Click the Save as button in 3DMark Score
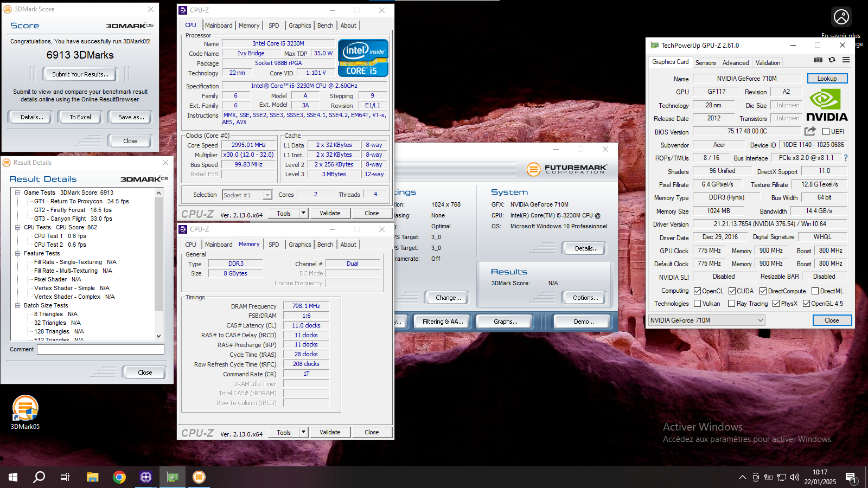The width and height of the screenshot is (868, 488). pyautogui.click(x=131, y=117)
